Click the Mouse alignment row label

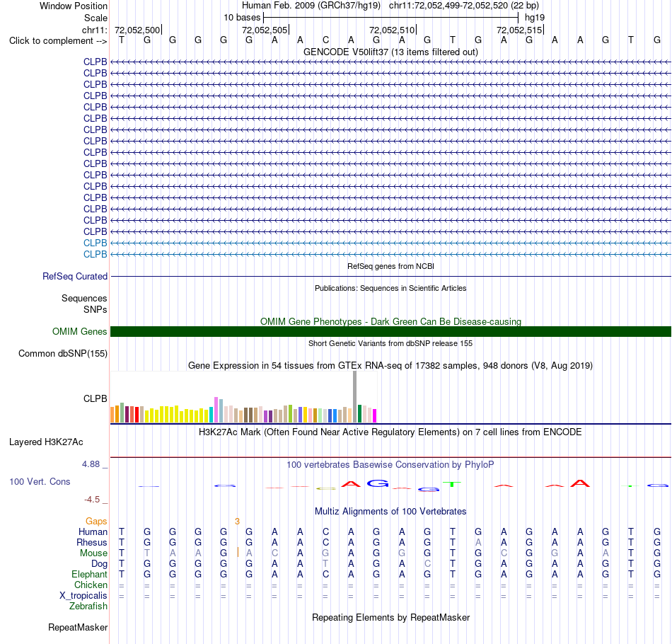click(x=93, y=553)
